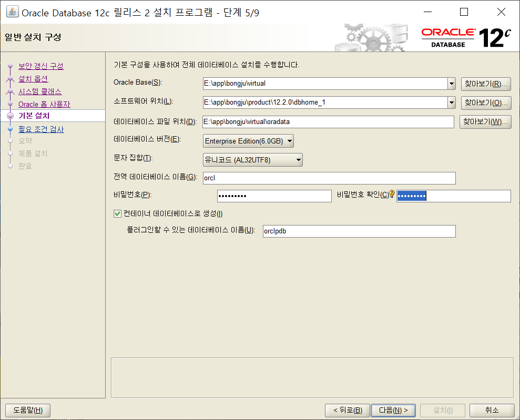Click 찾아보기(W) for 데이터베이스 파일 위치

point(486,121)
